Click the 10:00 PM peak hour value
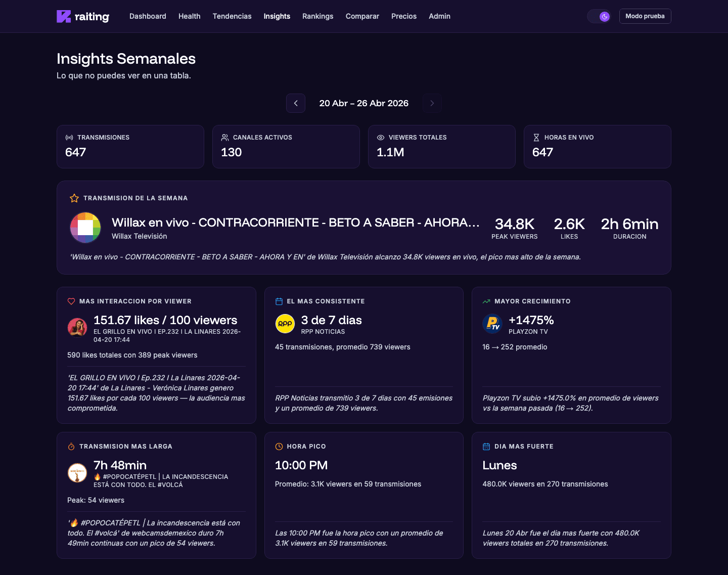This screenshot has height=575, width=728. 301,465
